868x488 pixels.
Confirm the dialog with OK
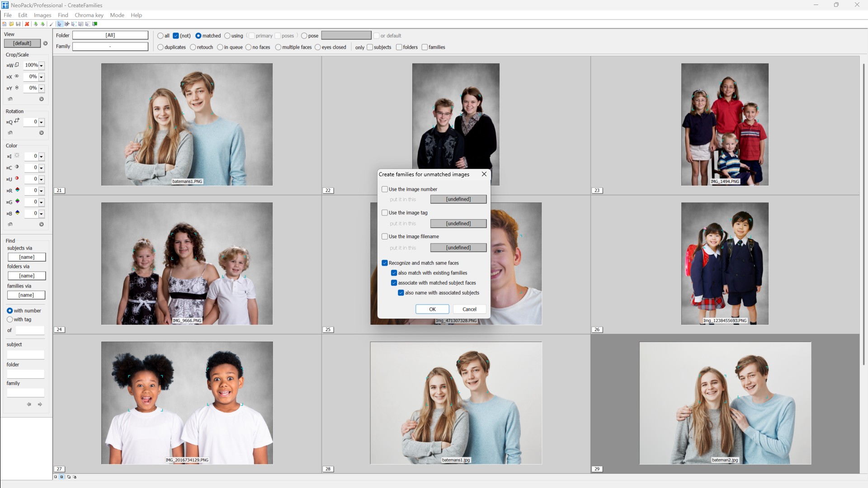pyautogui.click(x=432, y=309)
